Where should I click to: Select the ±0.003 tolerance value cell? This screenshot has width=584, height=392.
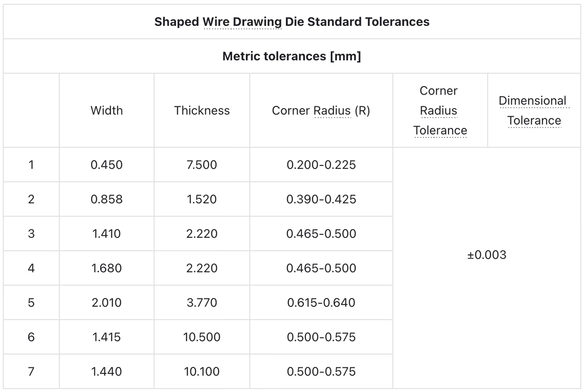coord(487,255)
